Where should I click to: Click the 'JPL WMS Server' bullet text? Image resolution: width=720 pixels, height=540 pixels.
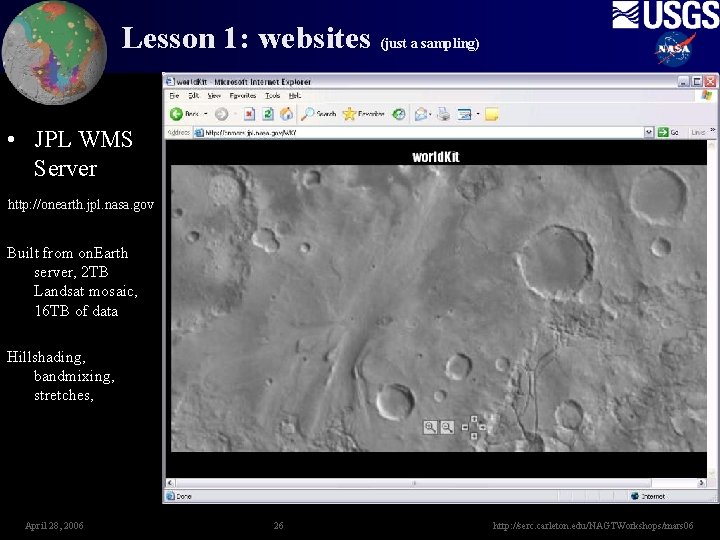coord(84,153)
